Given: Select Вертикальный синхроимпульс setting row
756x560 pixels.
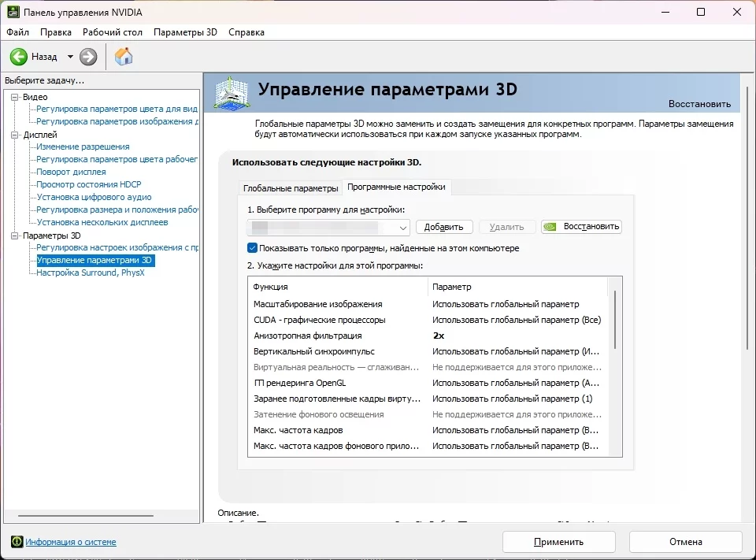Looking at the screenshot, I should pyautogui.click(x=428, y=351).
